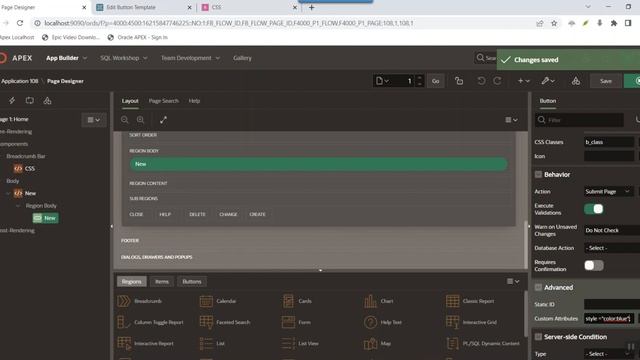The image size is (640, 360).
Task: Open the Create plus menu
Action: (523, 81)
